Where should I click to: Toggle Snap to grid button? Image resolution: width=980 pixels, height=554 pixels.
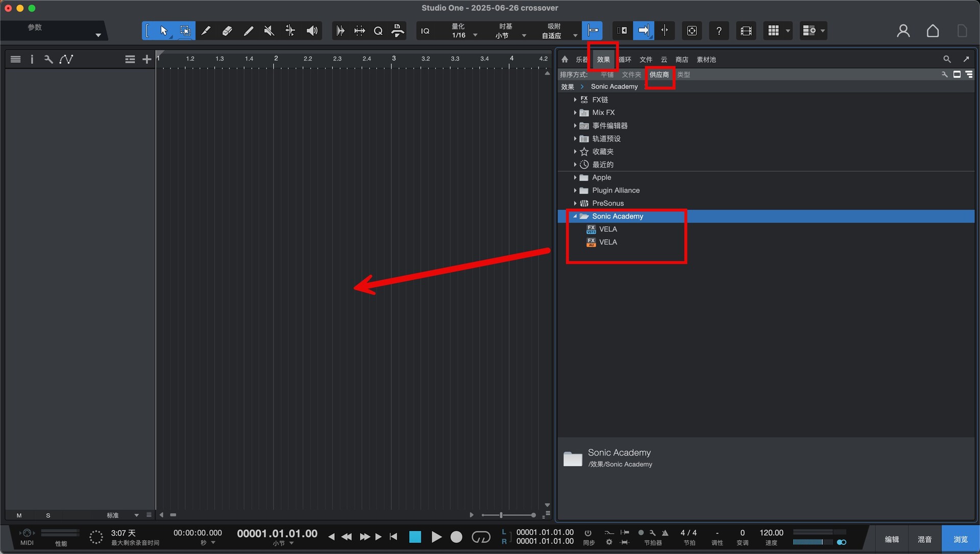click(x=593, y=31)
